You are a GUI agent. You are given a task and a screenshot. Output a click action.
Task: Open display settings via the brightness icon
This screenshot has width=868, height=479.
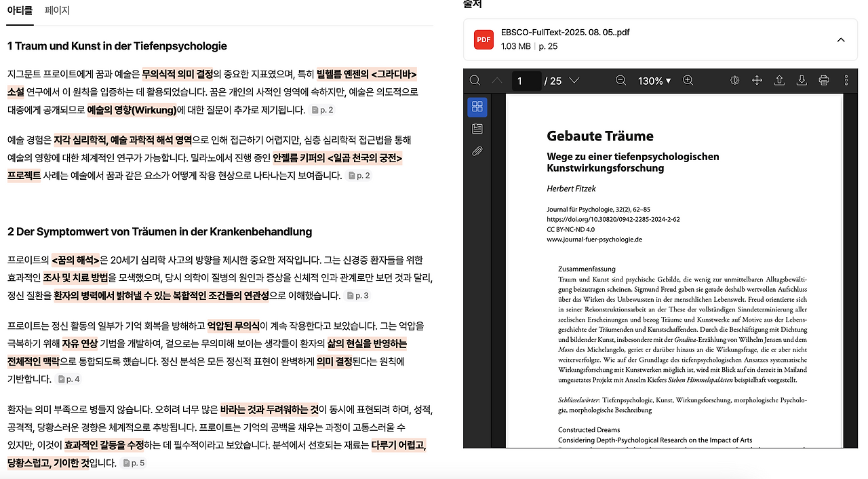[x=734, y=80]
